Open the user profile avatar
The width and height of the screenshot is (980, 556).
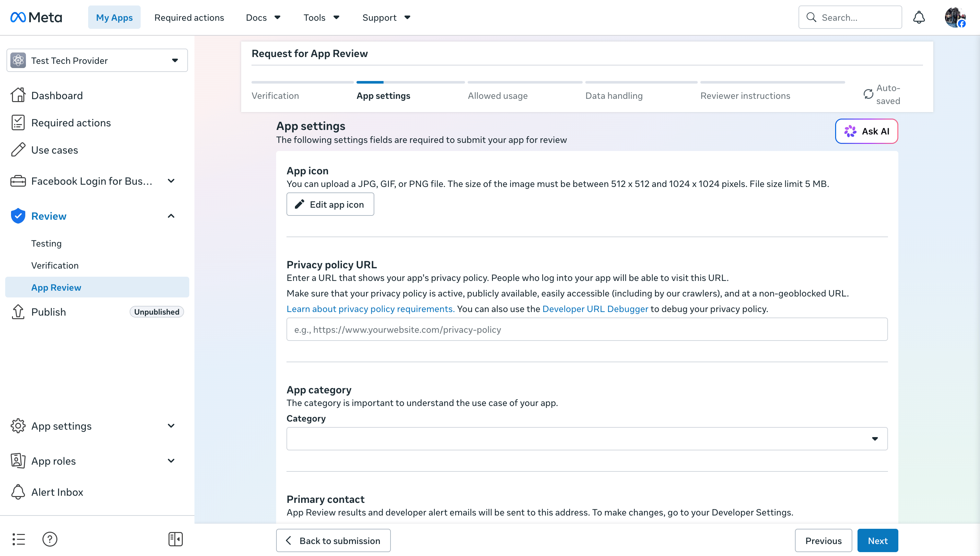955,17
